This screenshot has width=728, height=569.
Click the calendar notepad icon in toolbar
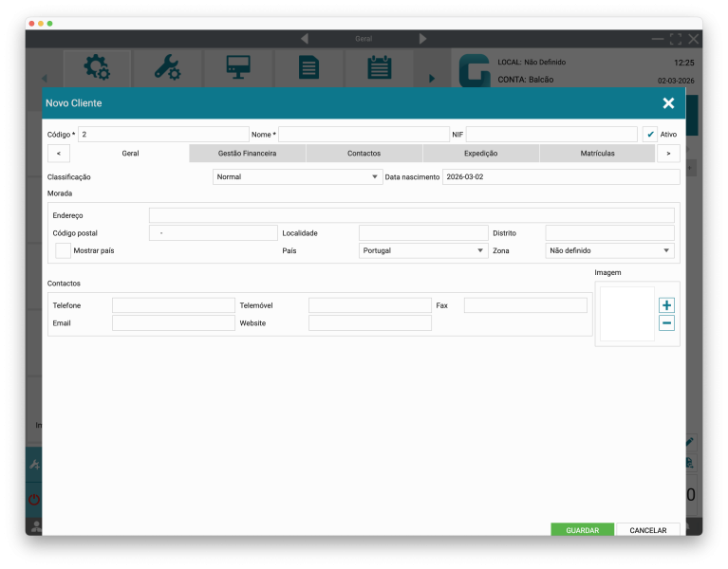[379, 67]
